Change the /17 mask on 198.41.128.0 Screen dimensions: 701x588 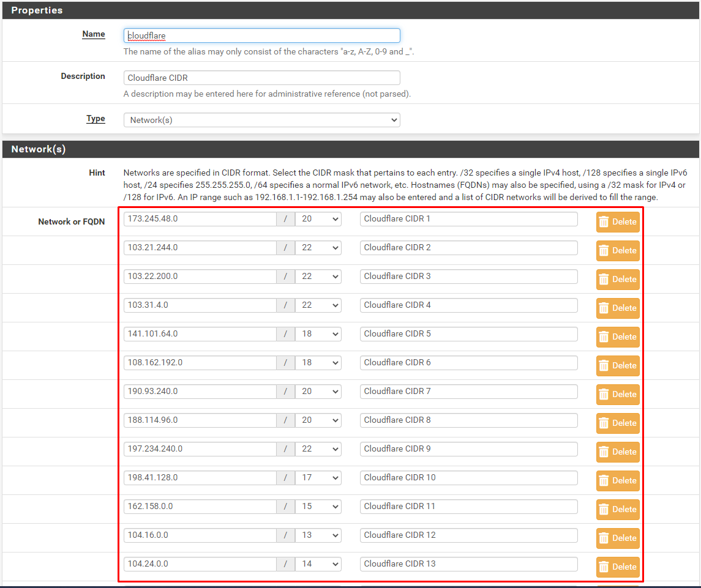pos(318,478)
